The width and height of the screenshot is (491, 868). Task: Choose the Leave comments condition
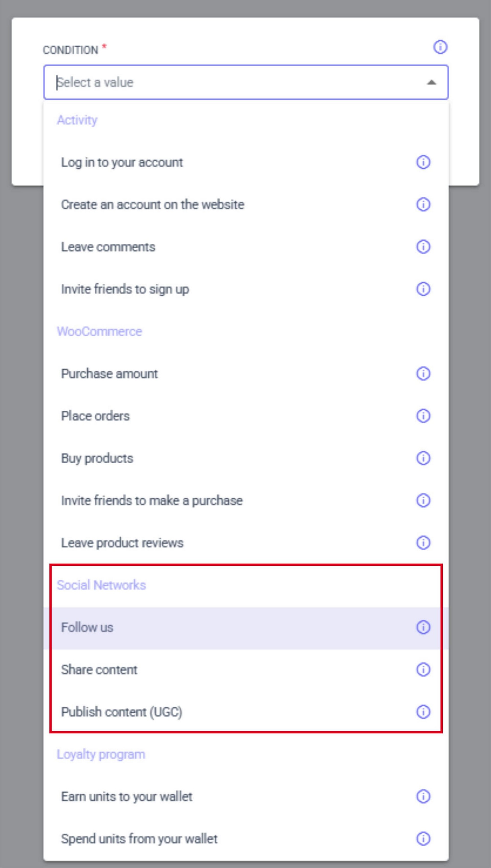[108, 247]
